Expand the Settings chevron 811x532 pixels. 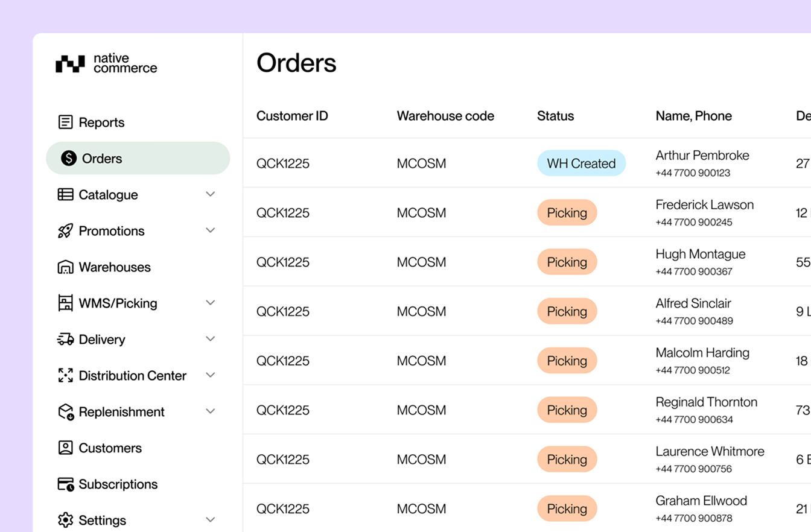pyautogui.click(x=210, y=519)
